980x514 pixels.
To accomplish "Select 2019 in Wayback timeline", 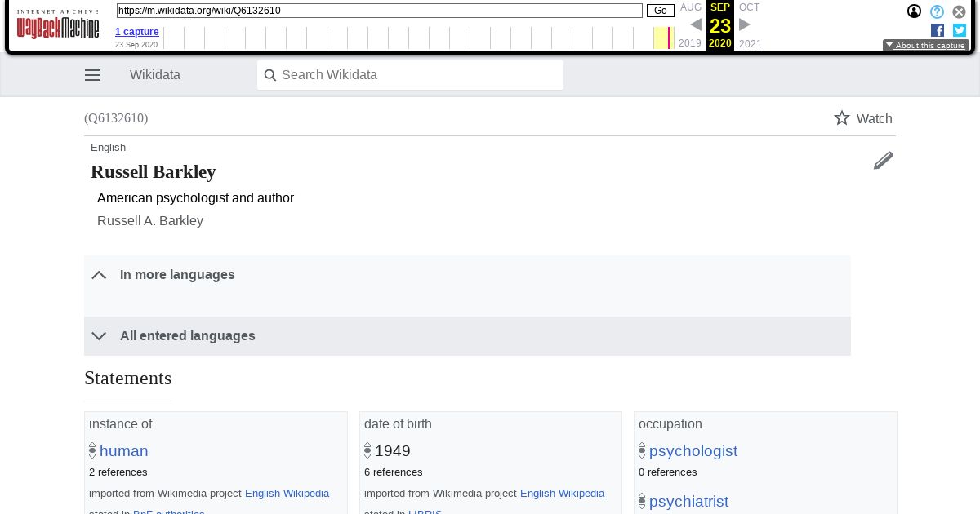I will tap(690, 43).
